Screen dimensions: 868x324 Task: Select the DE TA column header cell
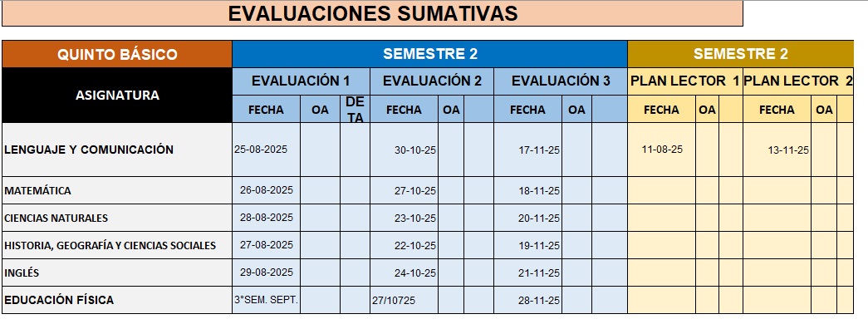click(355, 109)
